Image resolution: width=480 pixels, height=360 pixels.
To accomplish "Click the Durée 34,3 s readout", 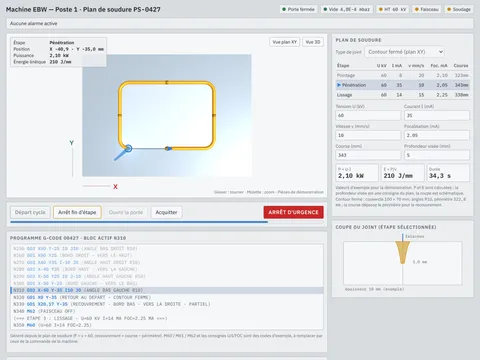I will (x=448, y=173).
